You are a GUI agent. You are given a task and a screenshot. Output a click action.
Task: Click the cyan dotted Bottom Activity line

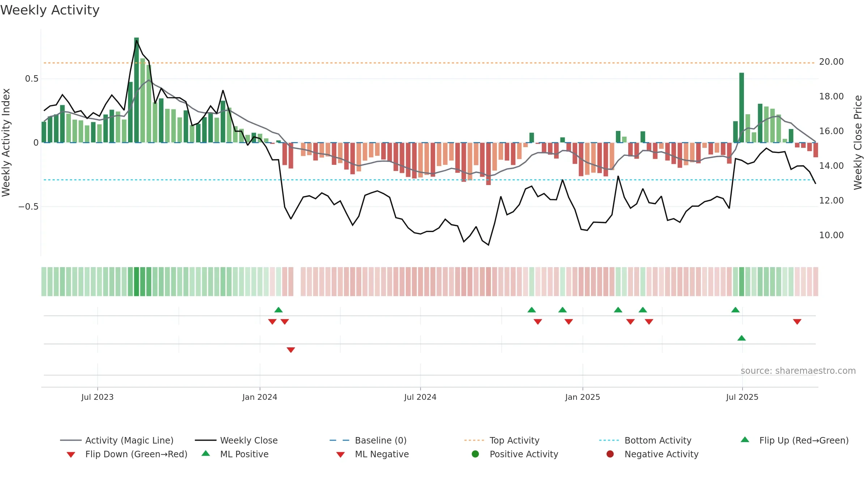pos(429,180)
